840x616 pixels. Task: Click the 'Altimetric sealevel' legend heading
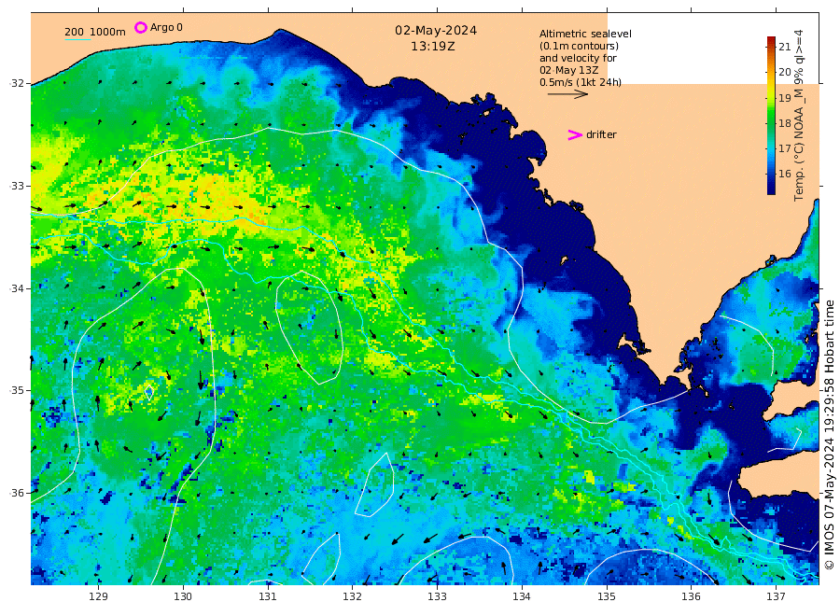pos(585,34)
